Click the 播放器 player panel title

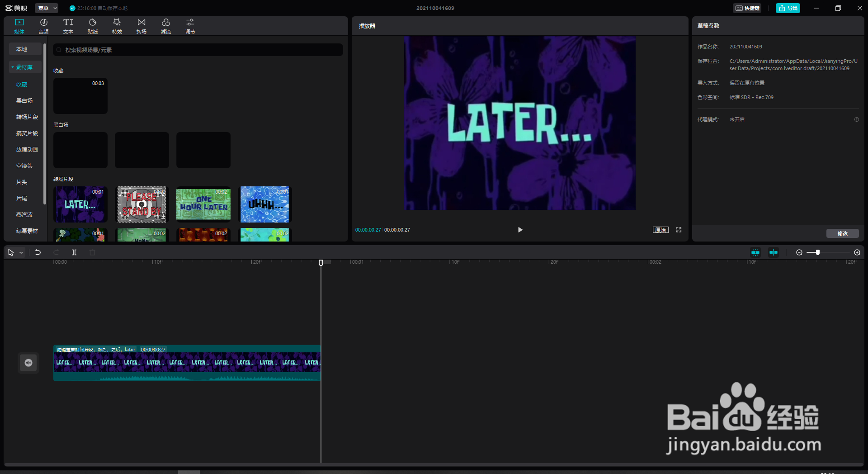tap(367, 26)
